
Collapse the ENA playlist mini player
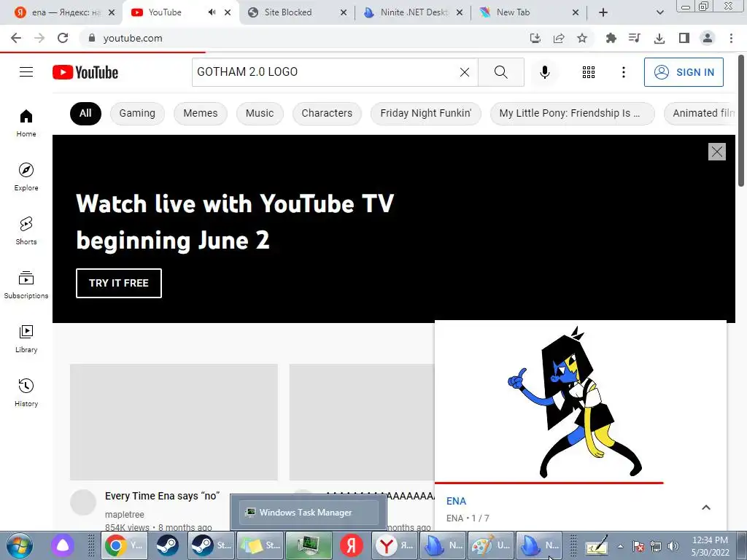pyautogui.click(x=706, y=507)
